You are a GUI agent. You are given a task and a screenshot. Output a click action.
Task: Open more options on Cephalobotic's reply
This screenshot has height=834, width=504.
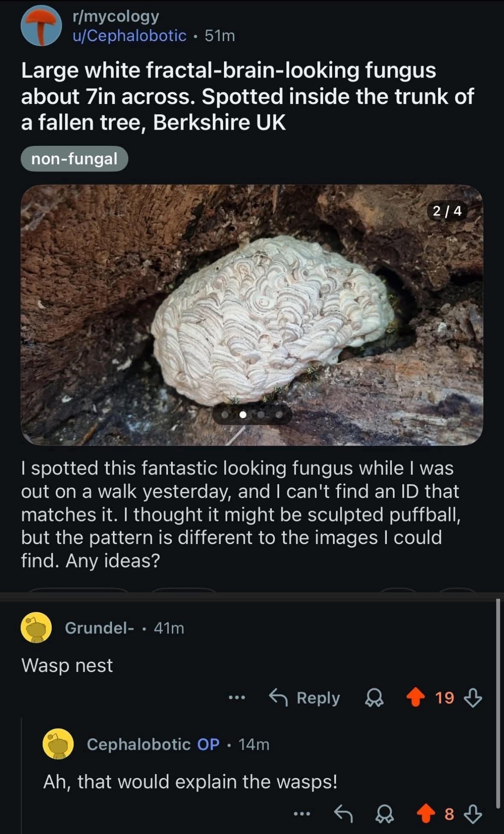pyautogui.click(x=302, y=814)
